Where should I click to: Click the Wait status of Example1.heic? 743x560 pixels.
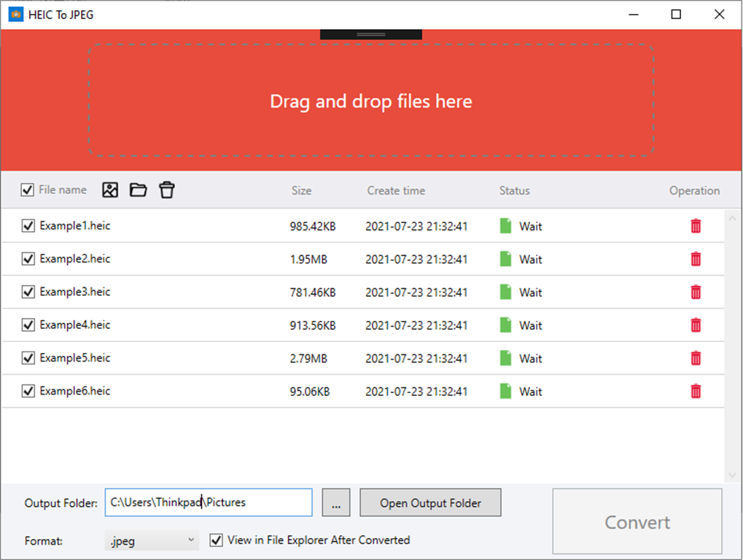point(530,227)
